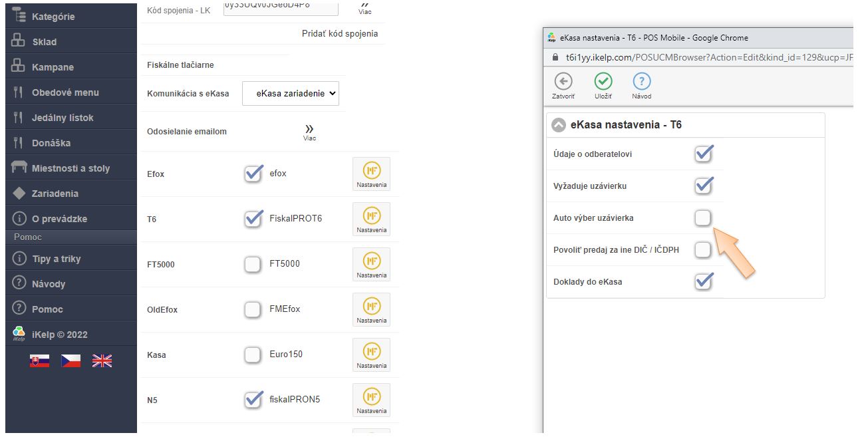Click the Kód spojenia - LK input field
The height and width of the screenshot is (437, 868).
click(x=280, y=8)
